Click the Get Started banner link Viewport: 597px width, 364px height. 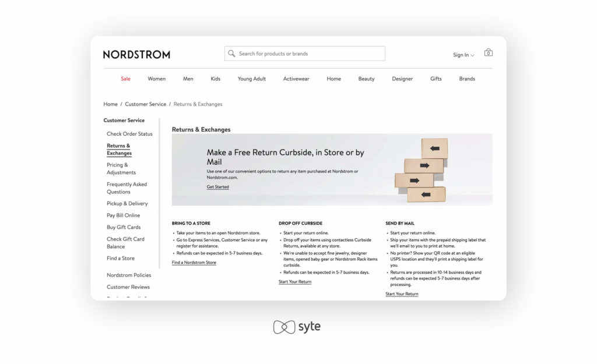(218, 187)
